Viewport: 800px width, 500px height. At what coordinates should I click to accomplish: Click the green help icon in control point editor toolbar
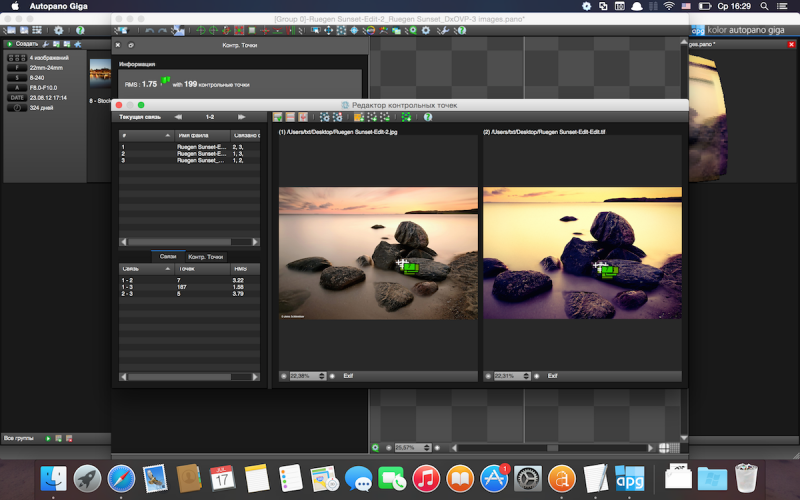427,117
